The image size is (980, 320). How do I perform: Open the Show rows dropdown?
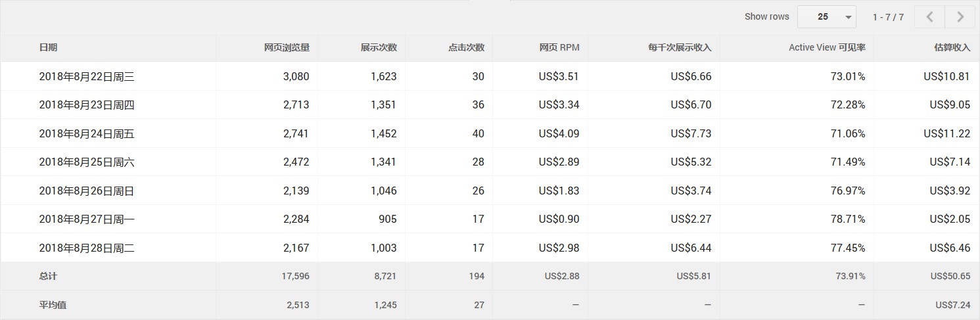pyautogui.click(x=827, y=17)
